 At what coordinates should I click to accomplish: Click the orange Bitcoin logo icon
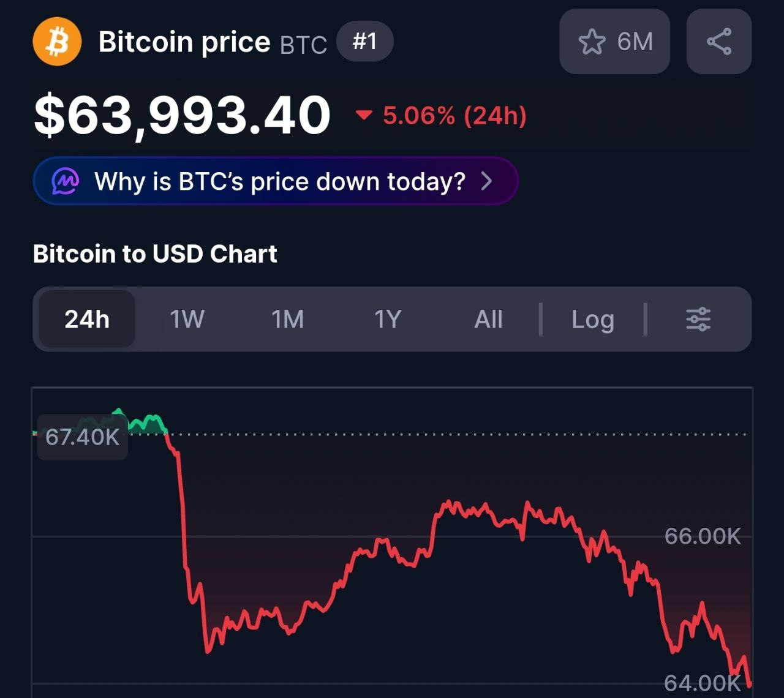[x=57, y=42]
